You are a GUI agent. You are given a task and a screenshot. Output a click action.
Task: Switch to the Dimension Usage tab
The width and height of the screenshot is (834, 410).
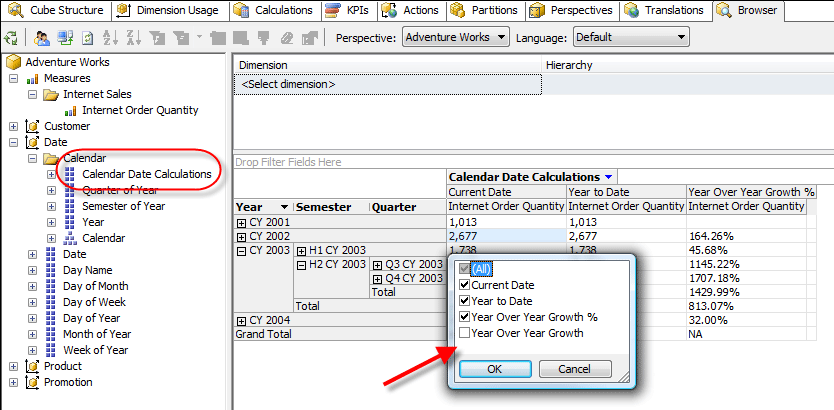(170, 10)
